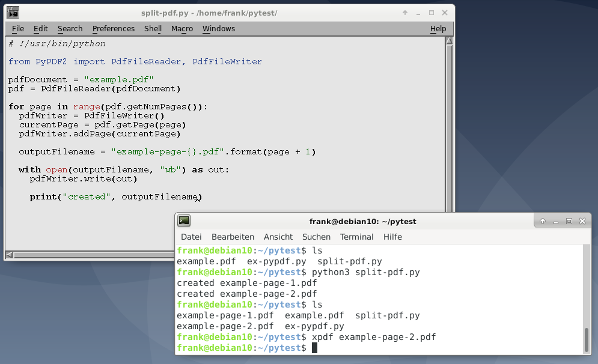
Task: Open the Ansicht menu in the terminal
Action: pos(278,237)
